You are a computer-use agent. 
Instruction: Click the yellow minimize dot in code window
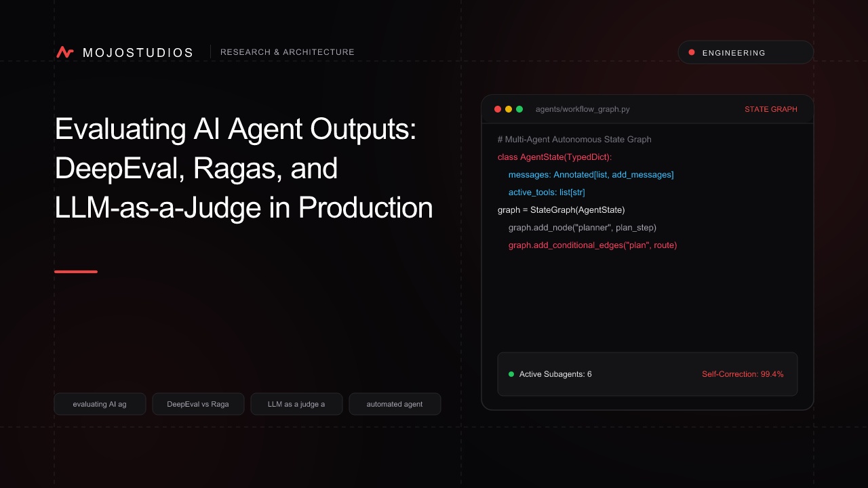point(509,109)
